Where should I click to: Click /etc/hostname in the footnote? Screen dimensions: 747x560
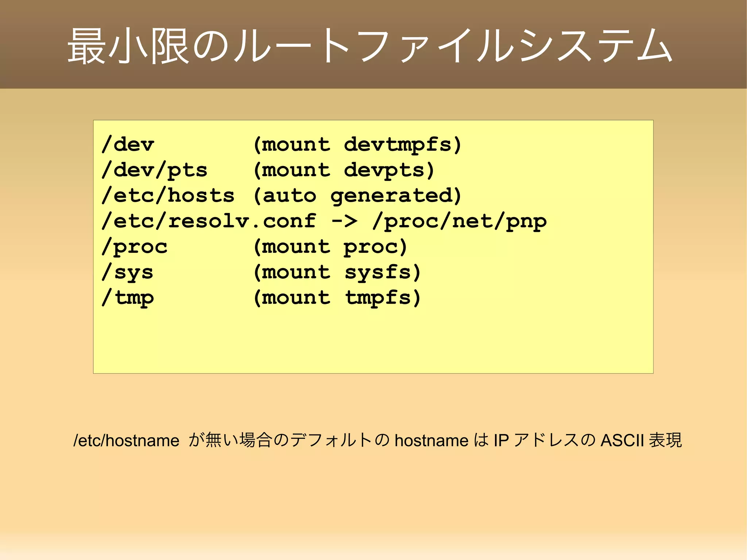click(x=126, y=440)
